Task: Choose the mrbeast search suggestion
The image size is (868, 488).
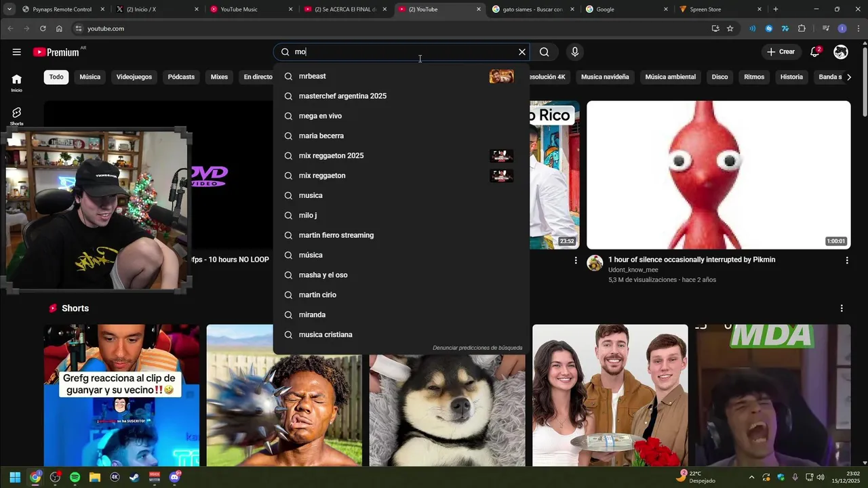Action: point(401,76)
